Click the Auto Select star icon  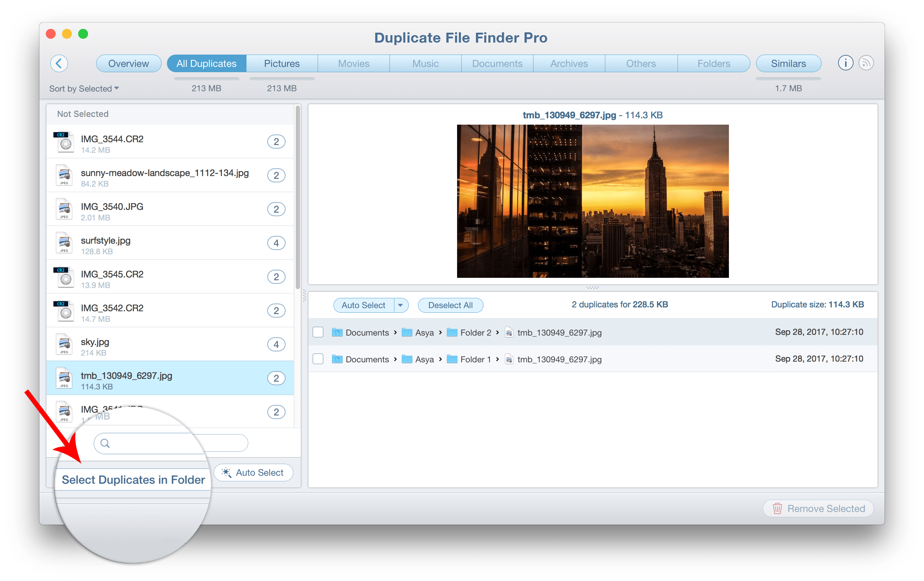(x=228, y=472)
